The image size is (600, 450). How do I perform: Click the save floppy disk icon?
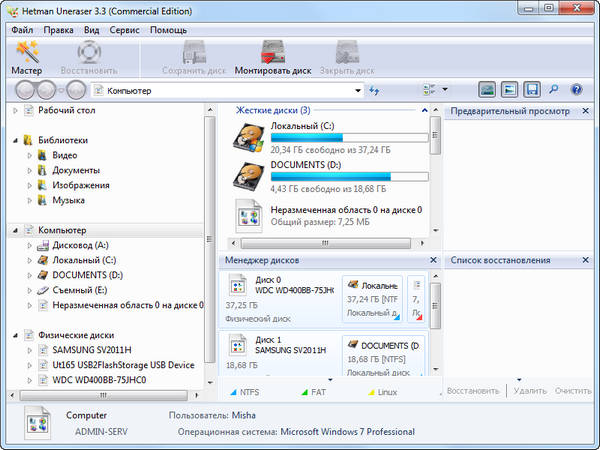(x=532, y=90)
